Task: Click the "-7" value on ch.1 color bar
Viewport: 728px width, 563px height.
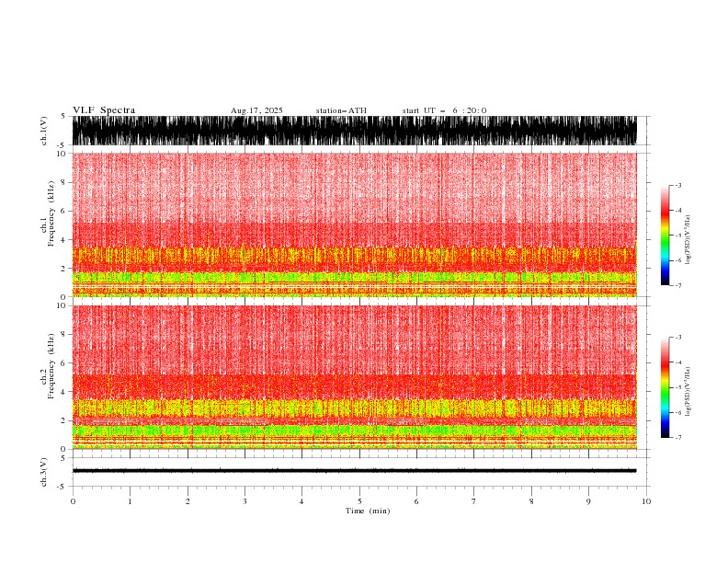Action: (x=677, y=285)
